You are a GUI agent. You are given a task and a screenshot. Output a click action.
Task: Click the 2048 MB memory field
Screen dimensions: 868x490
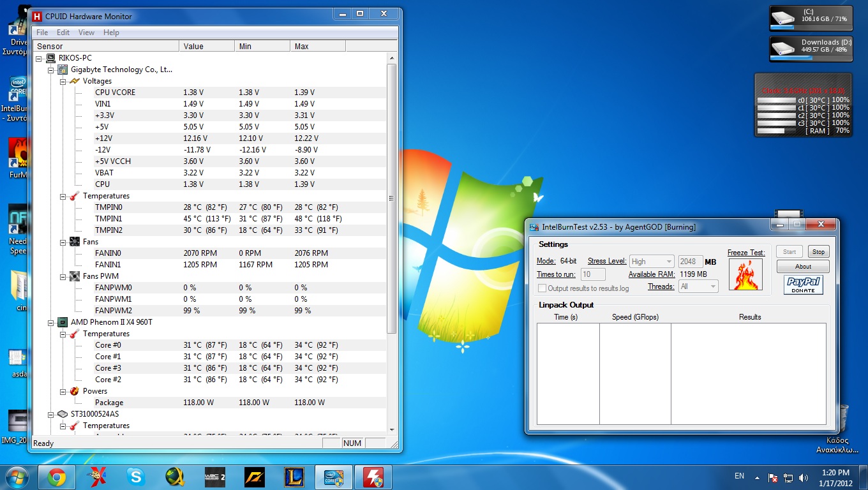point(690,262)
